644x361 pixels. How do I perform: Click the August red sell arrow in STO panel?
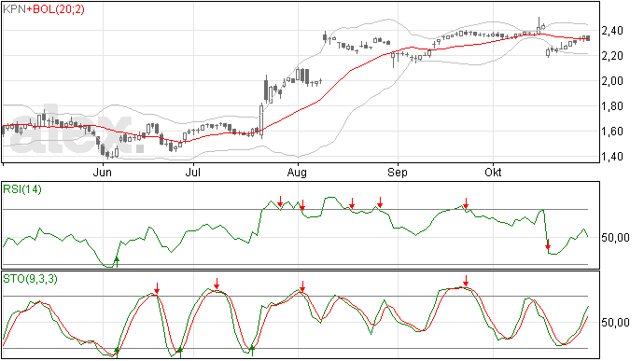(302, 286)
